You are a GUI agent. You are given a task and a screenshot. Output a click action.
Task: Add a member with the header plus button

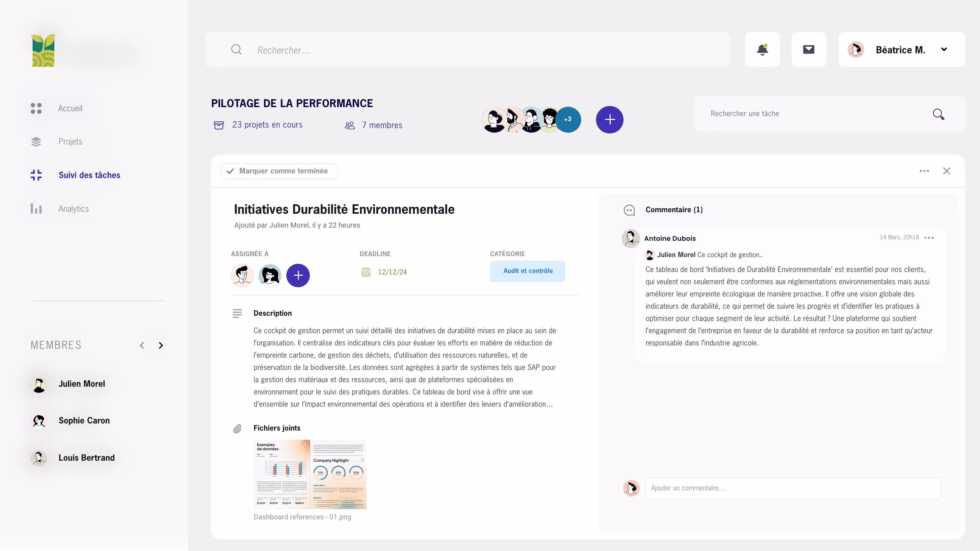pos(609,119)
